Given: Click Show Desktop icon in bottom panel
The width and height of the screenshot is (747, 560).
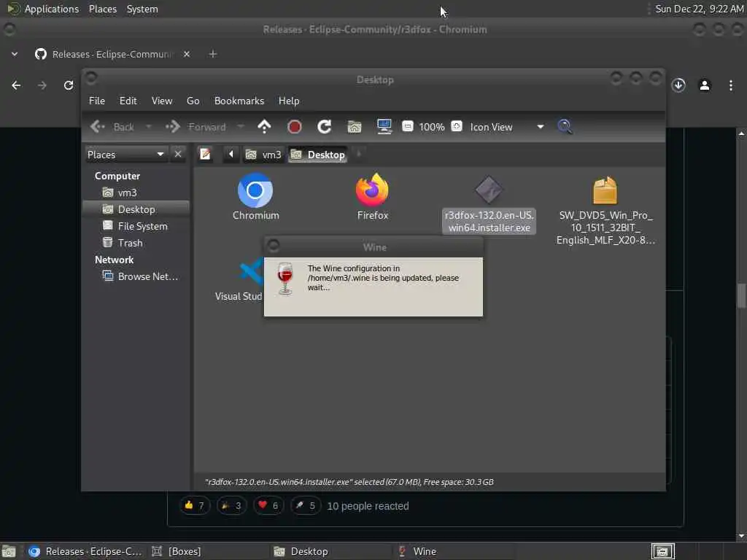Looking at the screenshot, I should coord(9,551).
